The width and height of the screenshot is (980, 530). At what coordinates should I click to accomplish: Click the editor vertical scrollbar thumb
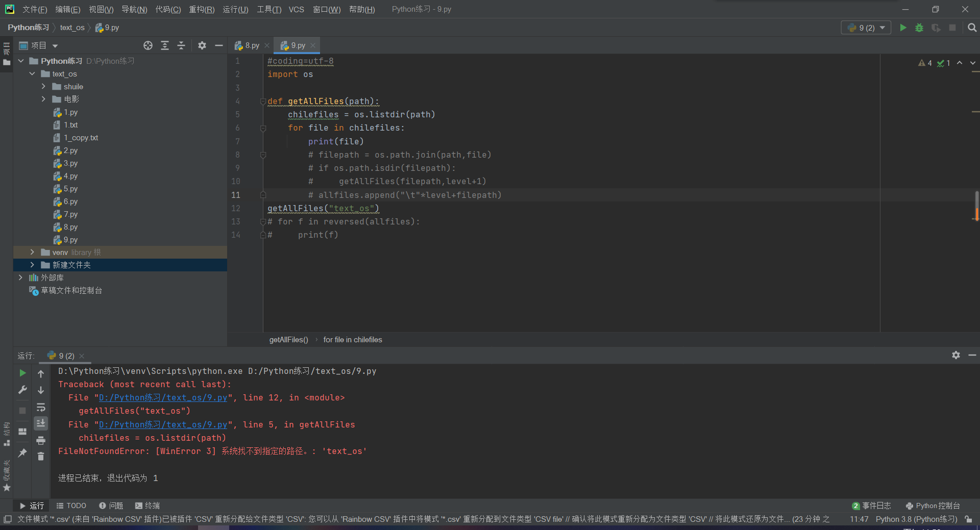(976, 206)
